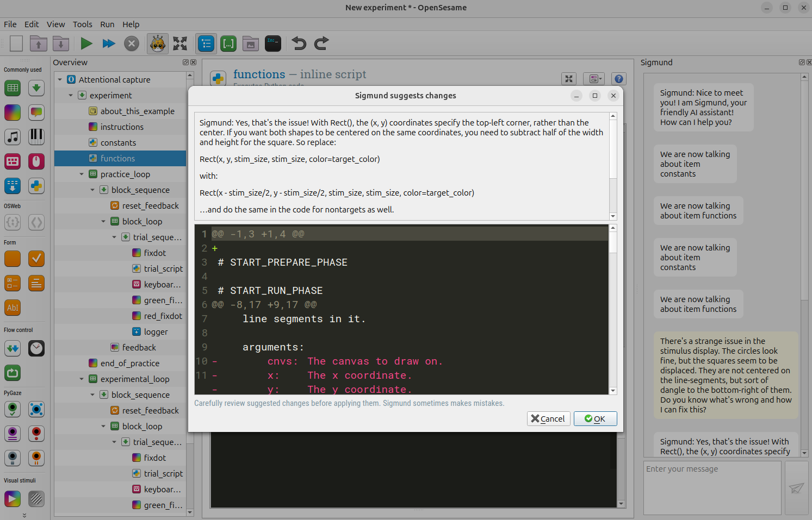
Task: Pick the coroutines blue arrows icon
Action: click(13, 348)
